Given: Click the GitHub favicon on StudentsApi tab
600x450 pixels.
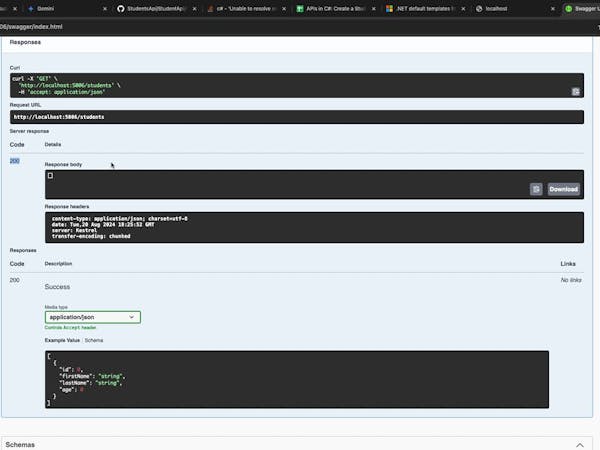Looking at the screenshot, I should tap(121, 8).
